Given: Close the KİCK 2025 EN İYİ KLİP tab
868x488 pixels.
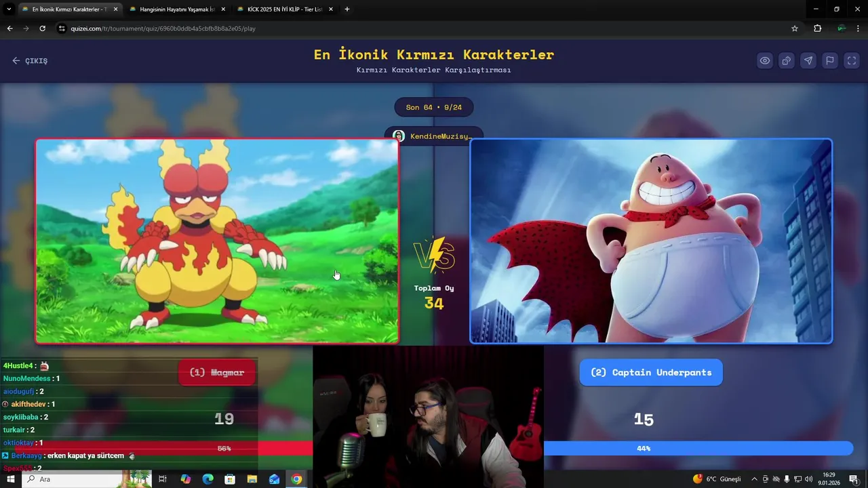Looking at the screenshot, I should click(330, 9).
